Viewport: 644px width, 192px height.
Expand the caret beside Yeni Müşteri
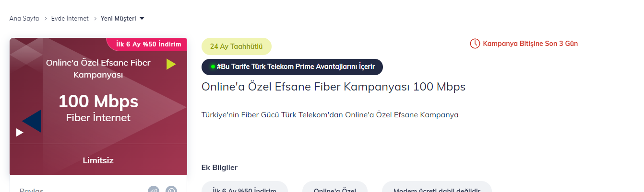[142, 19]
